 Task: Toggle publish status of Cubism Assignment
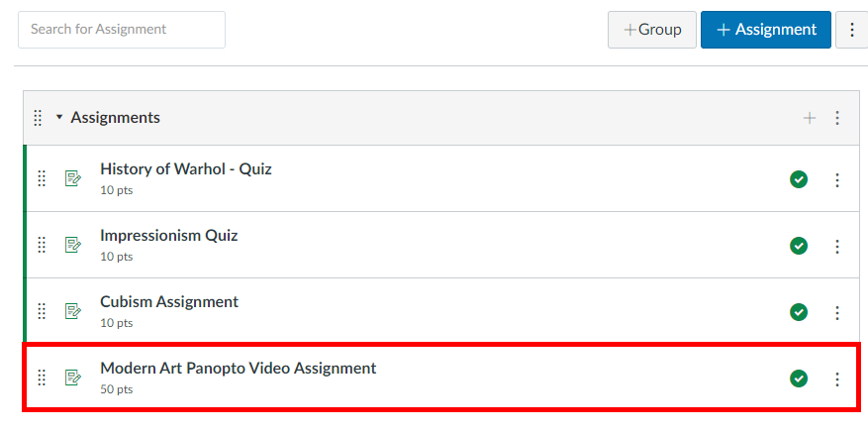click(x=799, y=312)
